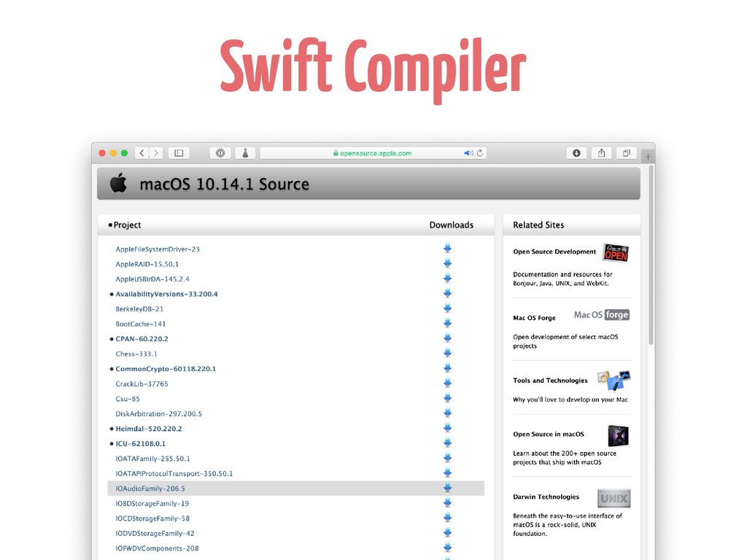Viewport: 747px width, 560px height.
Task: Open the BerkeleyDB-21 project link
Action: (x=139, y=309)
